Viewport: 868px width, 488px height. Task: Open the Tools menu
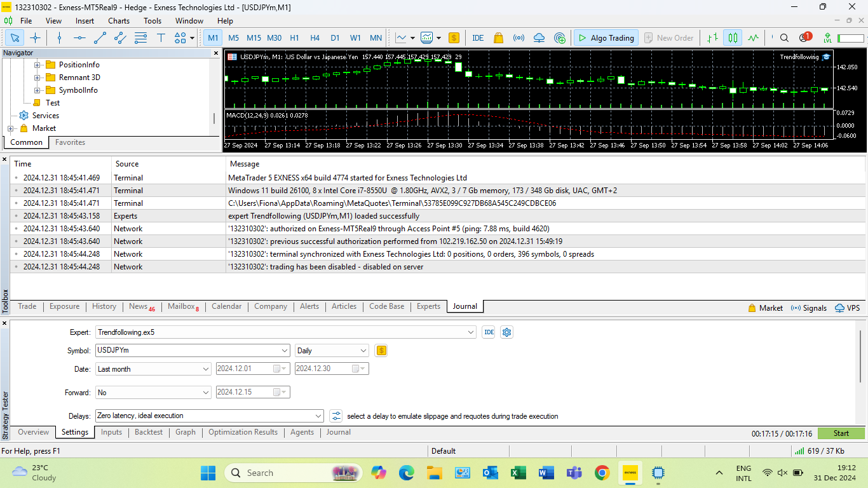153,21
